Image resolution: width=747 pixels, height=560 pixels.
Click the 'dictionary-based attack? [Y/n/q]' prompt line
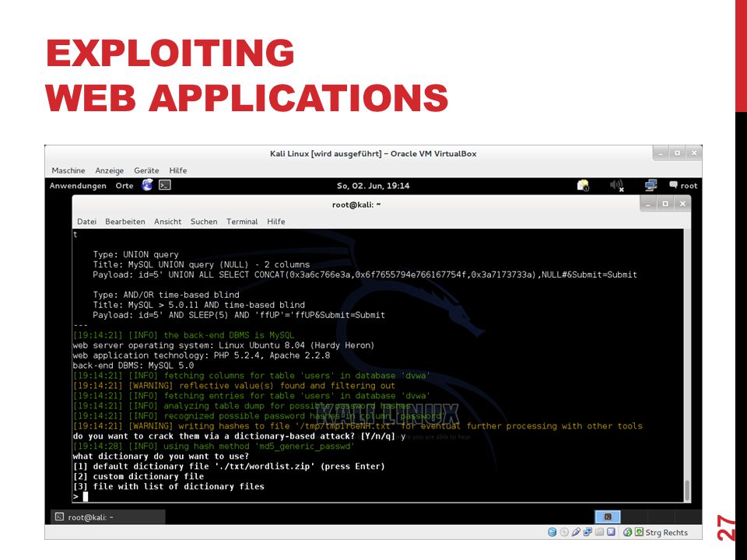tap(239, 436)
